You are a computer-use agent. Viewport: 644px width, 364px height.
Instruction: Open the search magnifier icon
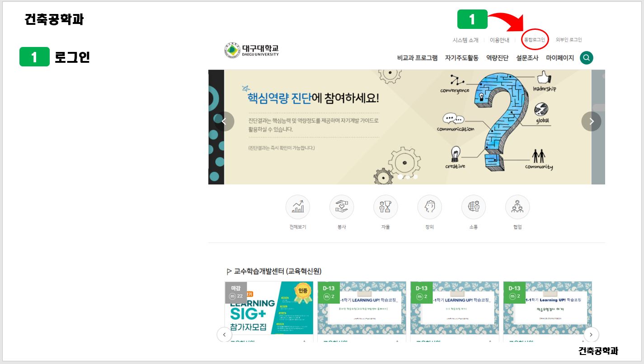[586, 58]
